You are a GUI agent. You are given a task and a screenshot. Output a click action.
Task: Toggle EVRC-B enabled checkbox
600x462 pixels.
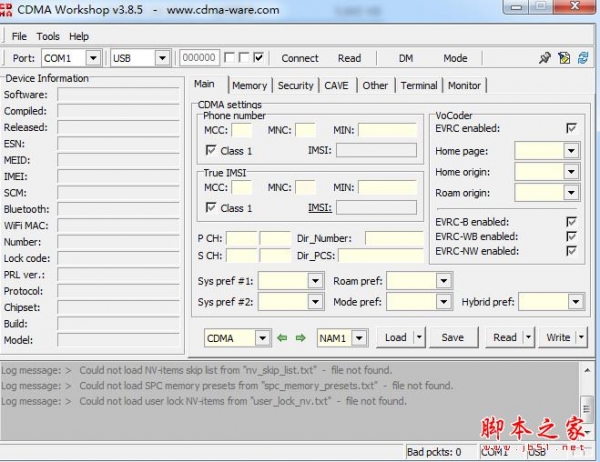pos(571,222)
